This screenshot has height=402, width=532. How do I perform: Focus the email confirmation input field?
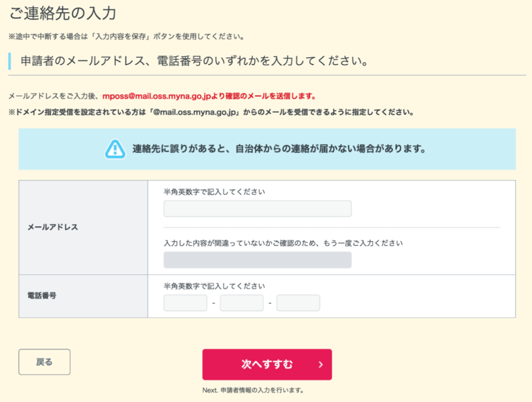[x=258, y=260]
